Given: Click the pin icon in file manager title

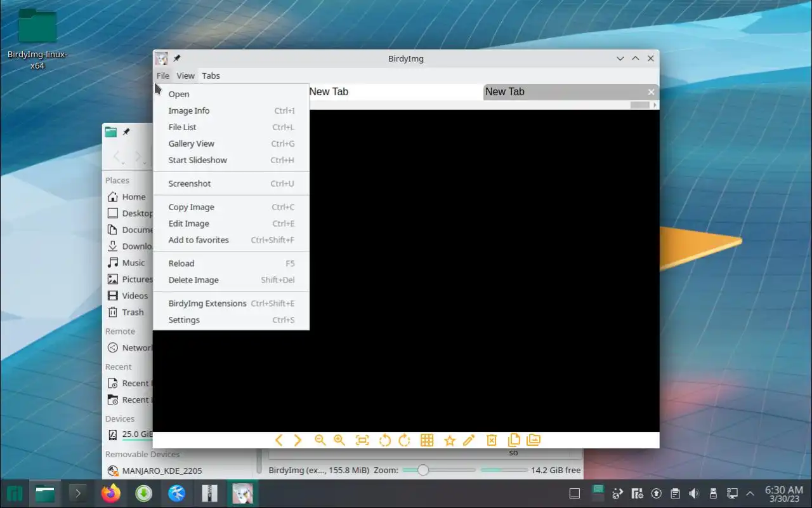Looking at the screenshot, I should tap(126, 132).
